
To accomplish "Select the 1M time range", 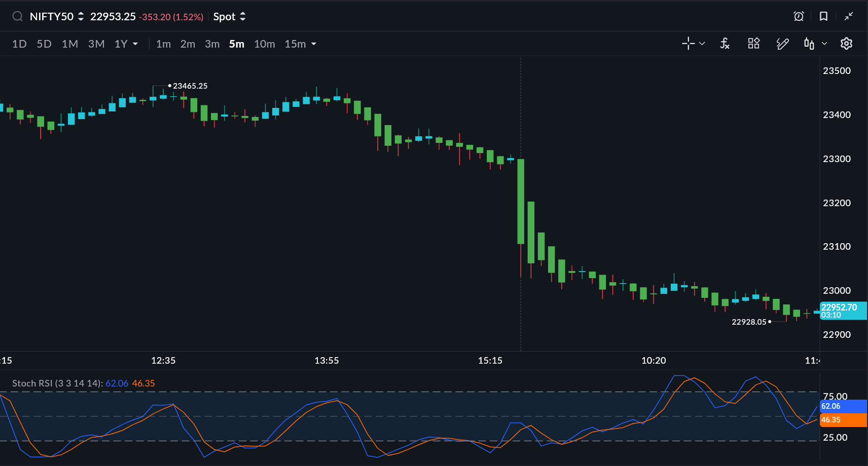I will click(70, 44).
